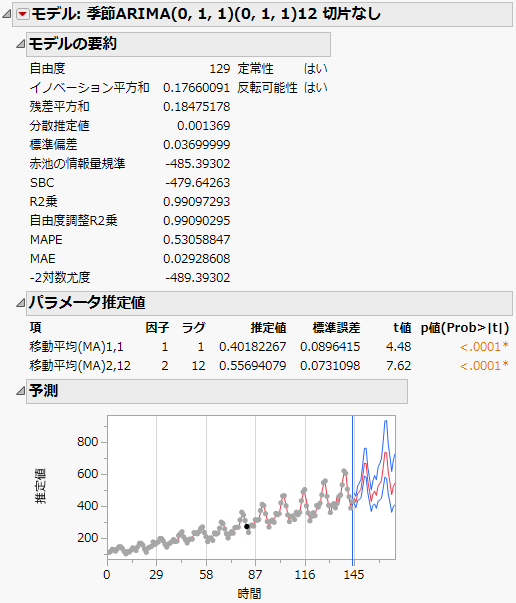
Task: Click the t値 column header
Action: (x=402, y=328)
